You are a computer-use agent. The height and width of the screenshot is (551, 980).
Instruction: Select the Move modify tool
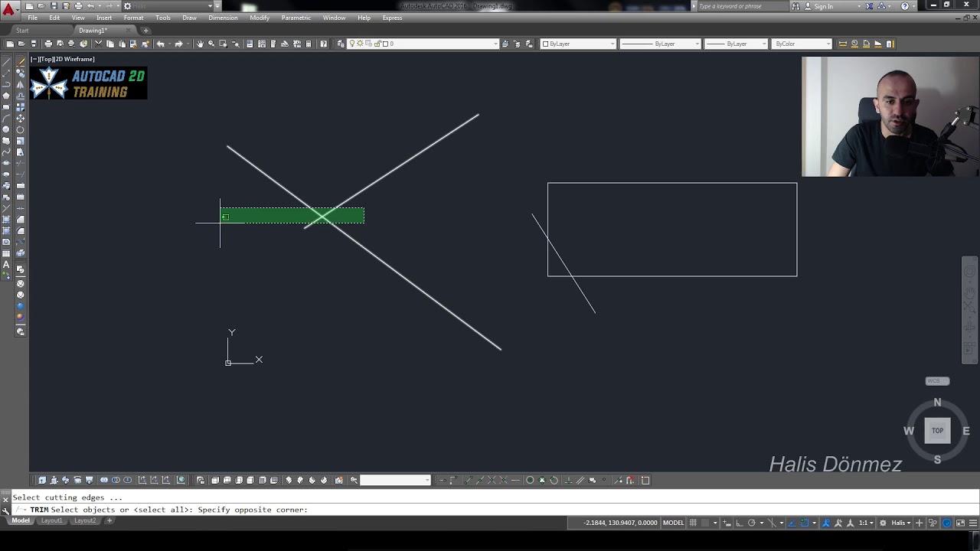pyautogui.click(x=20, y=118)
